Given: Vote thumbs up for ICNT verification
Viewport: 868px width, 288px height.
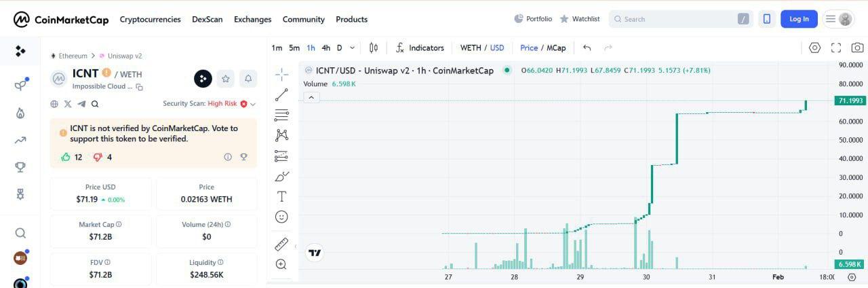Looking at the screenshot, I should pos(66,157).
